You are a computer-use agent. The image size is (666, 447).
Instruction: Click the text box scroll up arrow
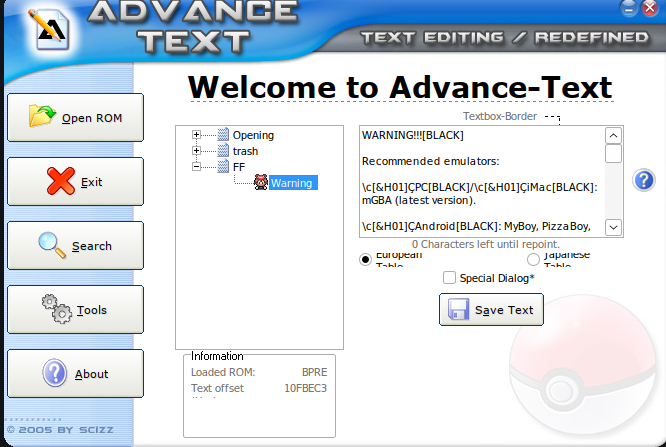pyautogui.click(x=613, y=136)
